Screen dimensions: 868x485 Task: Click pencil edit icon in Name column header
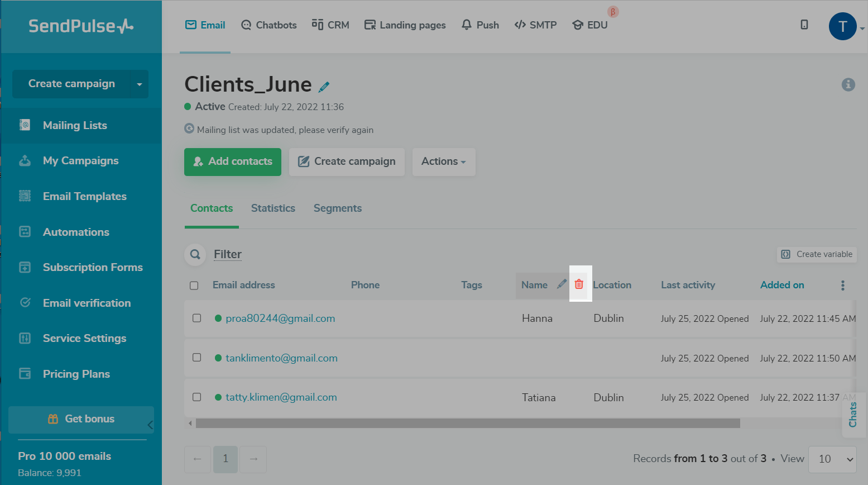562,284
